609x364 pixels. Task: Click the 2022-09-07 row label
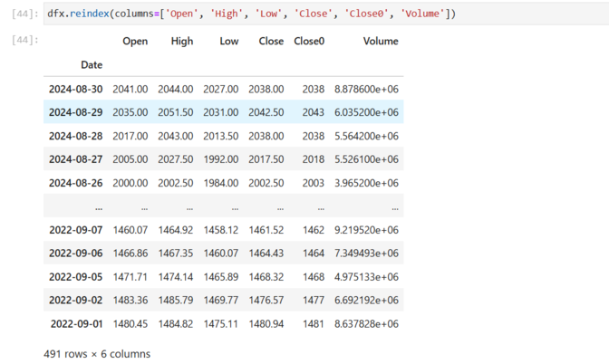pos(75,230)
